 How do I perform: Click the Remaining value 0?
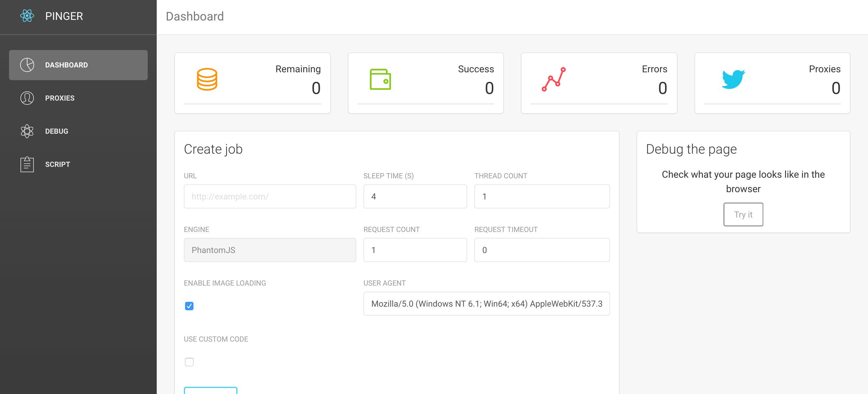coord(316,88)
